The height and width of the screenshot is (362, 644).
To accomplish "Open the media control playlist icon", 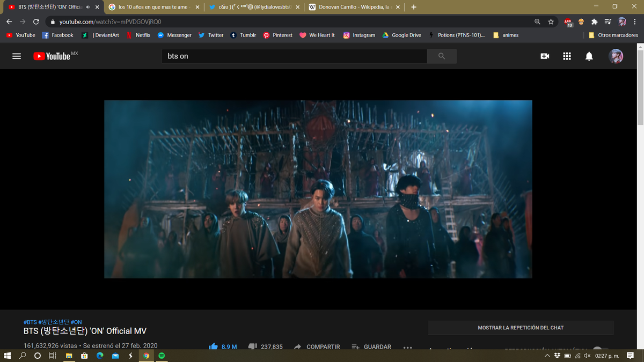I will point(608,21).
